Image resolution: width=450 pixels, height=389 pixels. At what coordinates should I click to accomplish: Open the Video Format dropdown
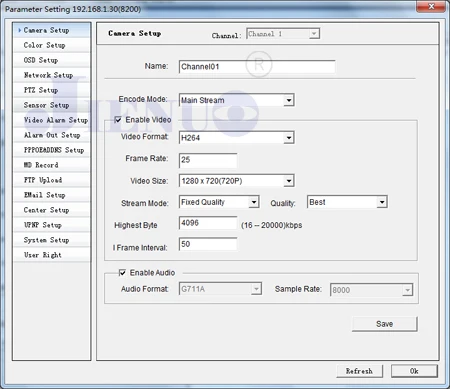coord(236,138)
